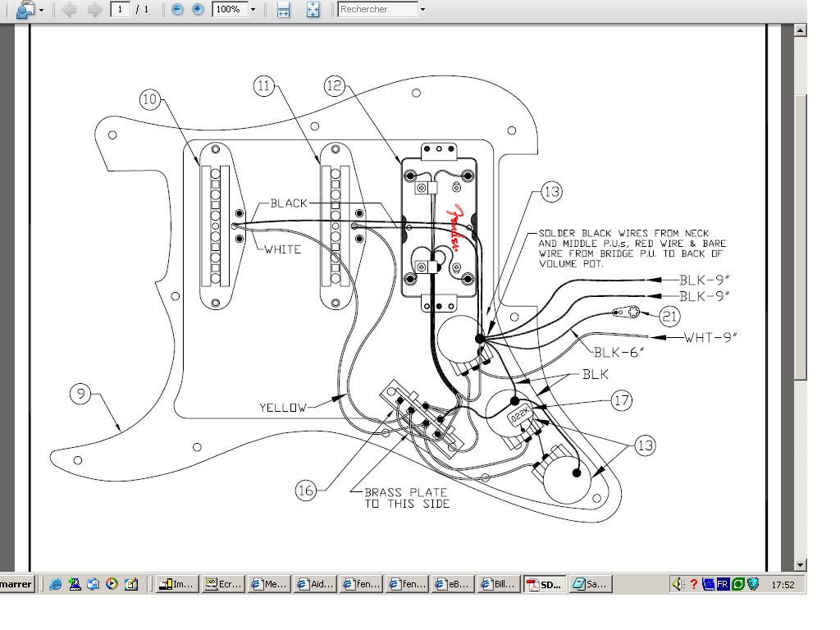The width and height of the screenshot is (840, 630).
Task: Open the Rechercher search options dropdown
Action: 422,10
